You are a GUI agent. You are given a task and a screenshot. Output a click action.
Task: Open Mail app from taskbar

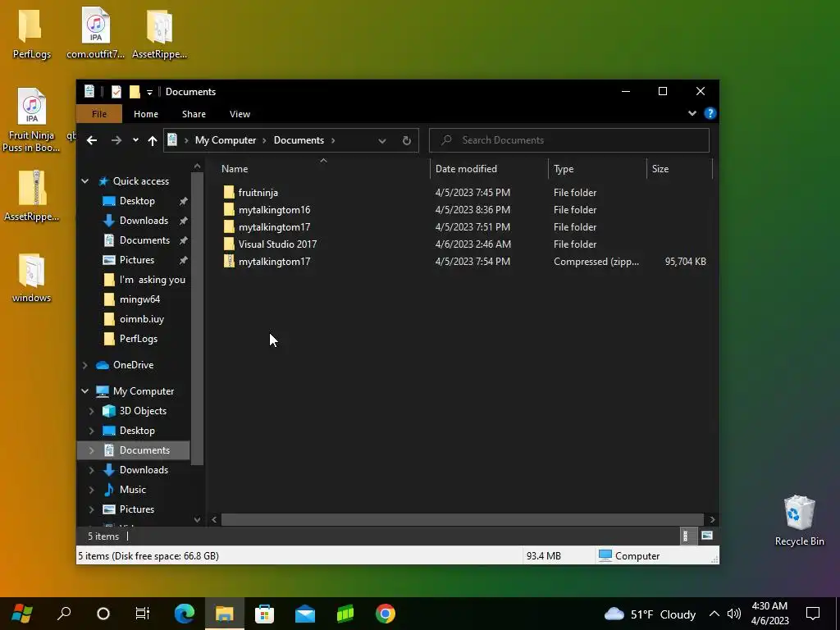tap(305, 614)
